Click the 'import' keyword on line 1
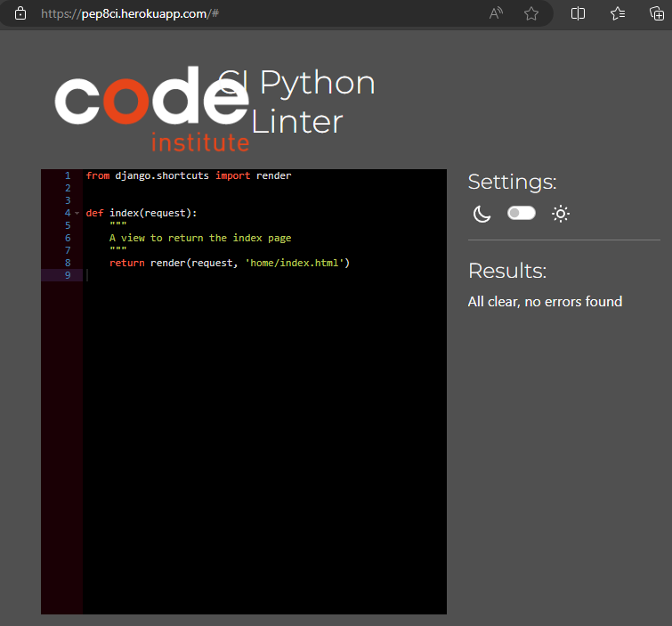672x626 pixels. tap(232, 175)
